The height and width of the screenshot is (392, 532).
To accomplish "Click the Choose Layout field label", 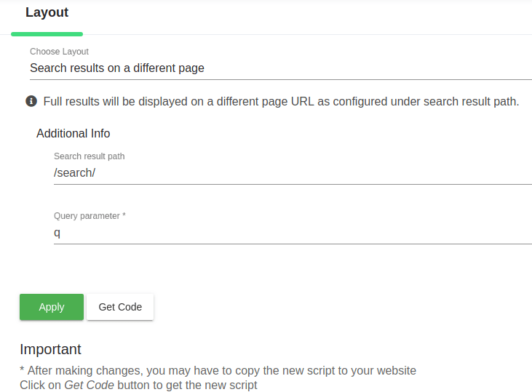I will pyautogui.click(x=59, y=52).
